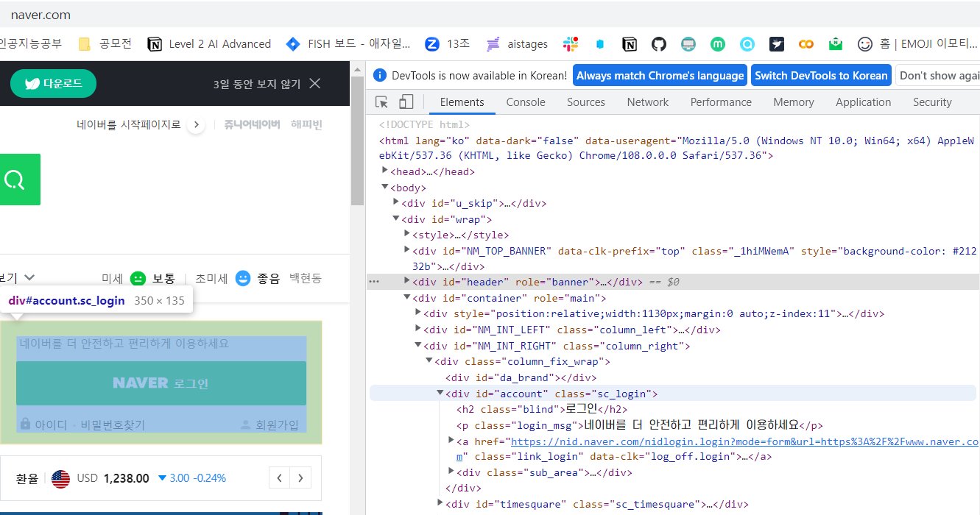Open the 공모전 bookmark folder

click(x=104, y=44)
